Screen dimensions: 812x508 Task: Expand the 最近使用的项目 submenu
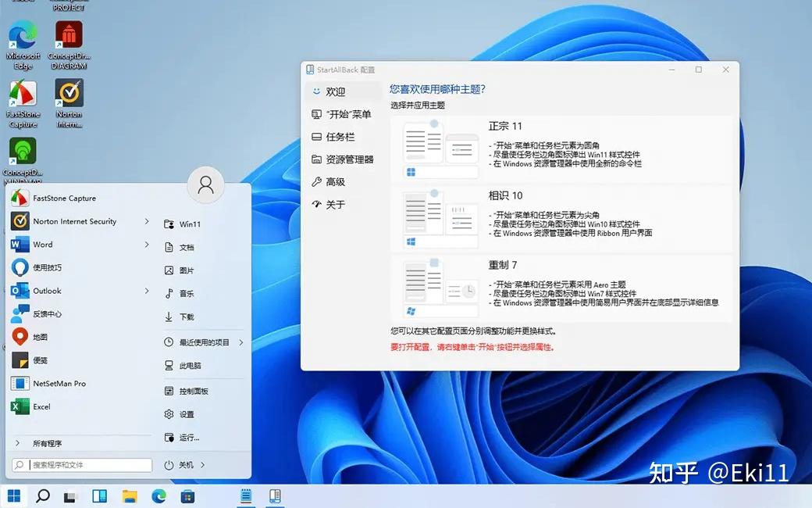coord(240,342)
